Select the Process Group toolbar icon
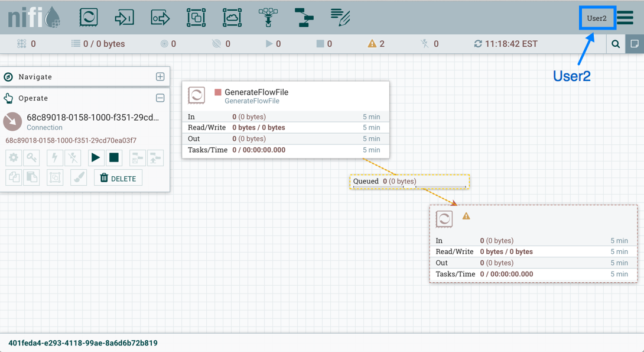 (196, 17)
